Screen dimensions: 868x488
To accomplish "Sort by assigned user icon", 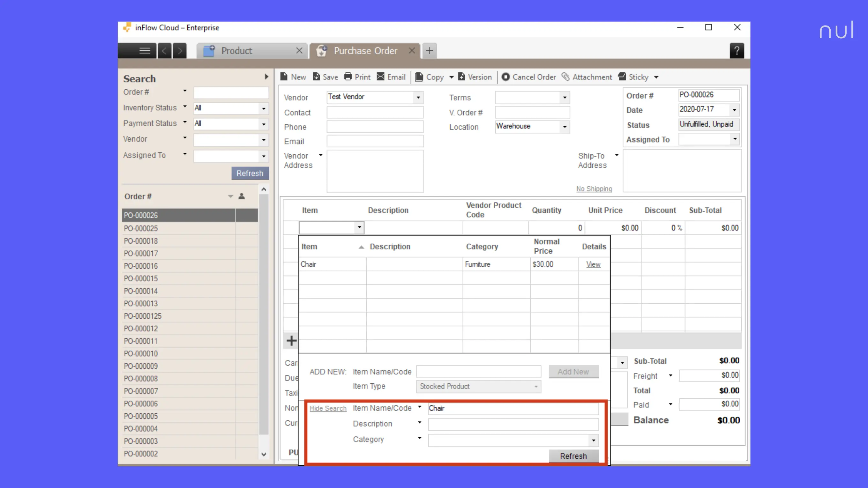I will 241,196.
